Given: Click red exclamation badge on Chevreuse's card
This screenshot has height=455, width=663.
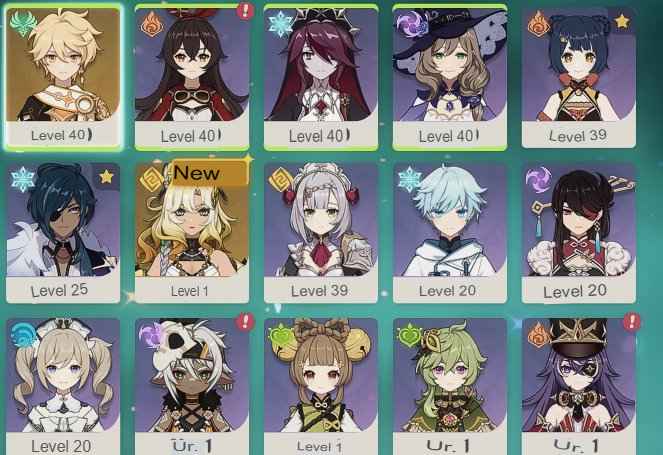Looking at the screenshot, I should (x=632, y=322).
